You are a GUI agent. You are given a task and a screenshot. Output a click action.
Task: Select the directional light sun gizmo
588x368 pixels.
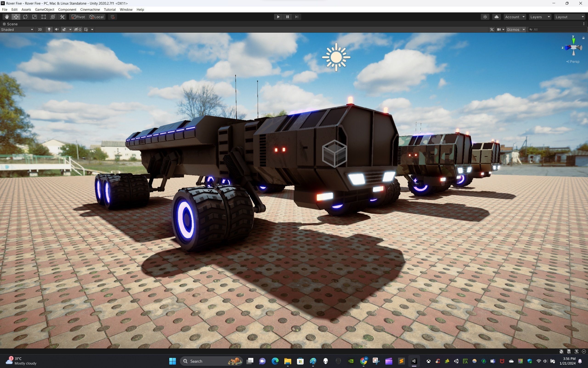click(x=336, y=57)
